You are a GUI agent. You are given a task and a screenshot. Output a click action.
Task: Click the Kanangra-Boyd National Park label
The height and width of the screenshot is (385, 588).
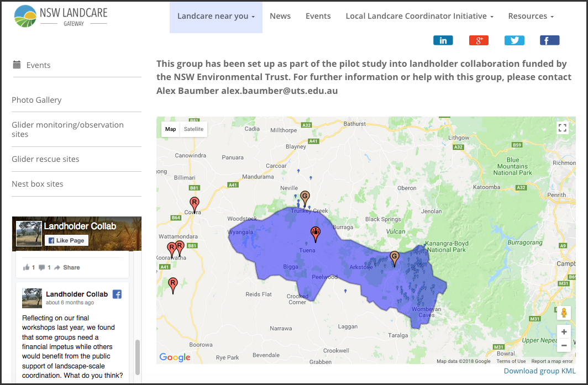click(x=447, y=247)
